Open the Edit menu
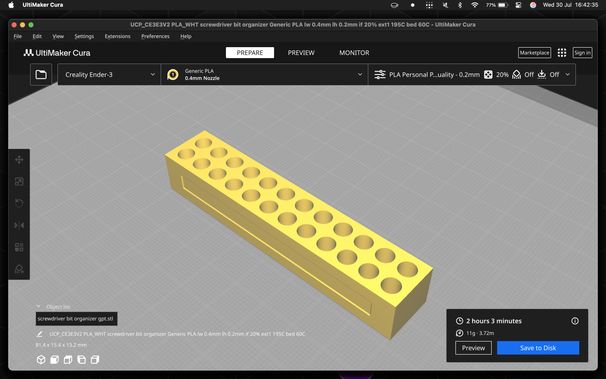The image size is (606, 379). (37, 36)
